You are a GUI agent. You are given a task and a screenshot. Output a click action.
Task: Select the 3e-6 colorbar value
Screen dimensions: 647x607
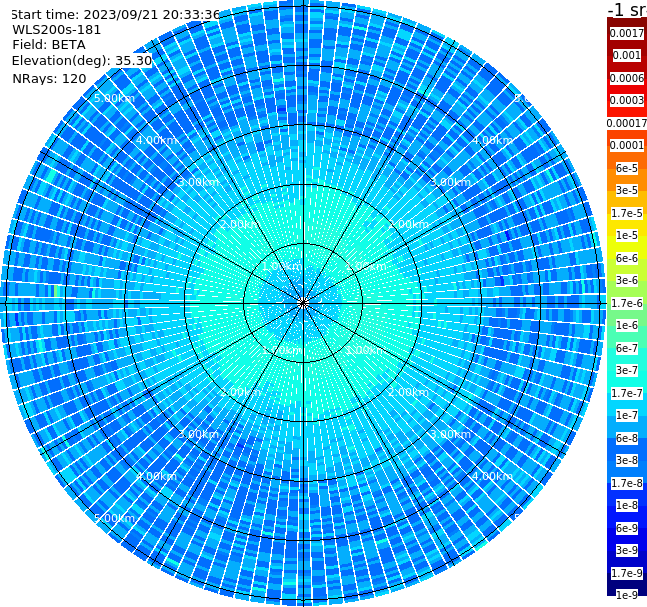point(627,280)
